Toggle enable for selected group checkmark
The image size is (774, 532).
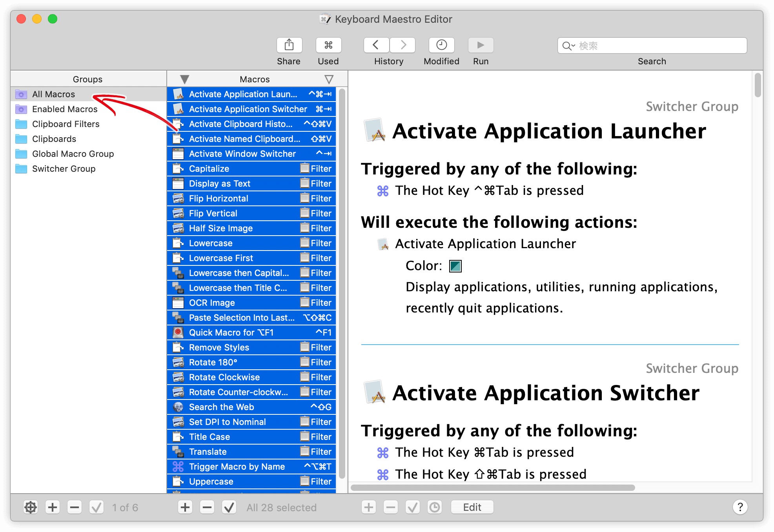coord(97,507)
